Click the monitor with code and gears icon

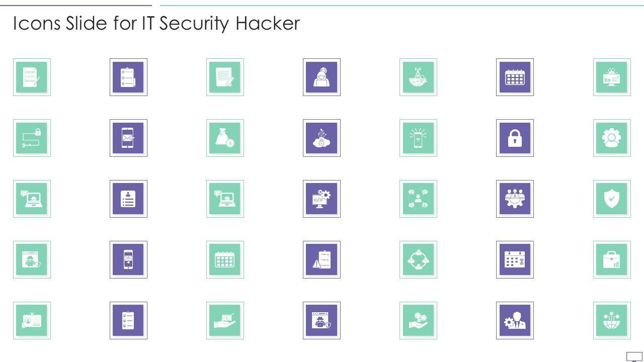(x=321, y=199)
